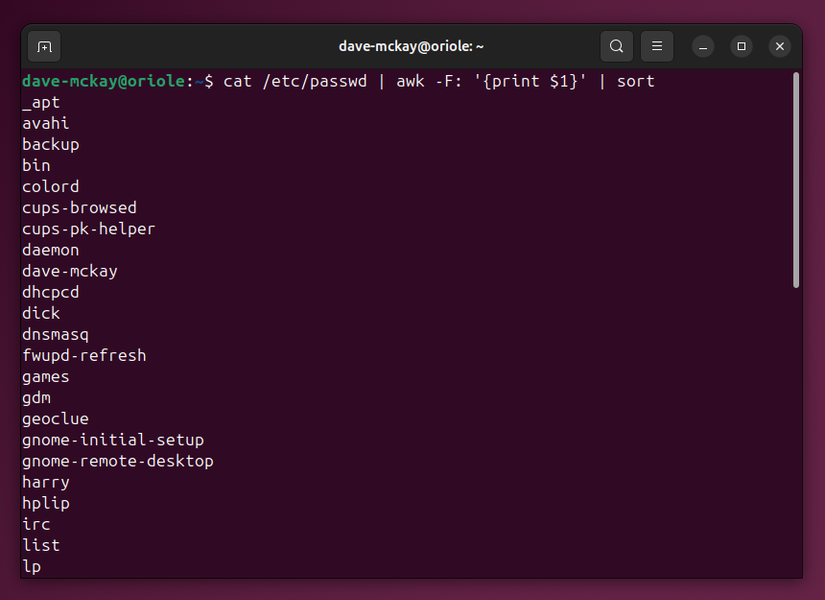Click the magnifier icon in the header
The image size is (825, 600).
(616, 46)
